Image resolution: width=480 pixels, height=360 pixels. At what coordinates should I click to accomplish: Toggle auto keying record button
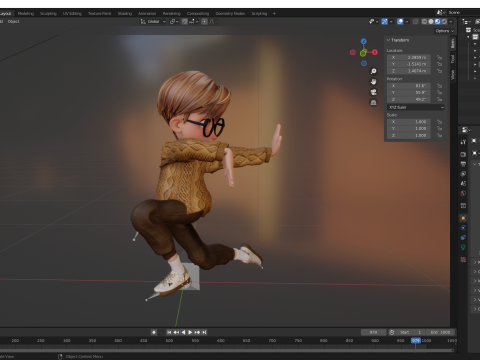click(x=154, y=332)
